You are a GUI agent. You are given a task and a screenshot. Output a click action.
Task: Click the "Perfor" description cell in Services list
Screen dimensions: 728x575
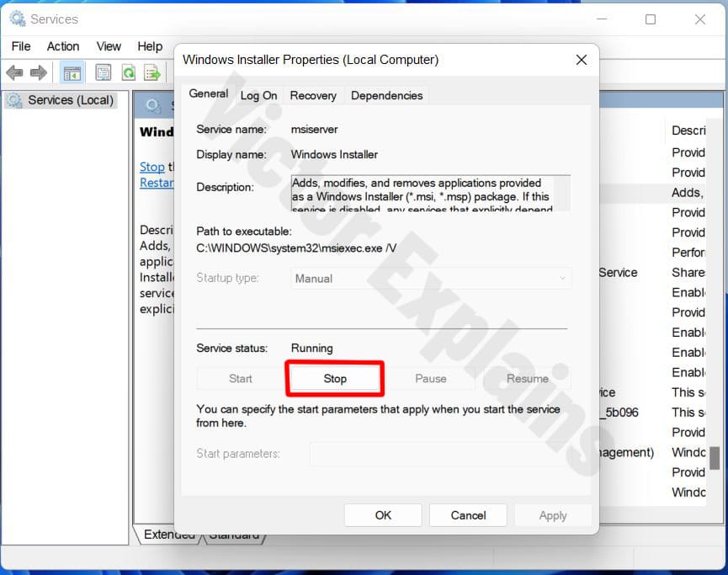pos(688,253)
